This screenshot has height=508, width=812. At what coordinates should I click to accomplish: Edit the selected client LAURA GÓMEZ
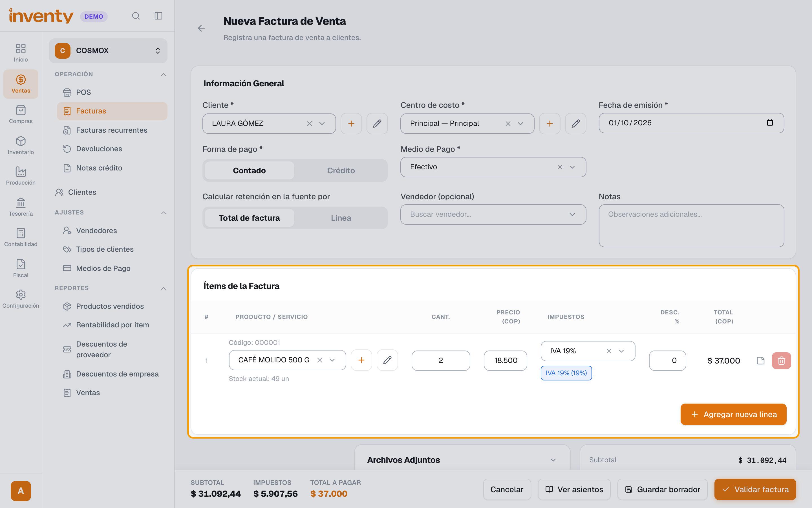pos(377,124)
